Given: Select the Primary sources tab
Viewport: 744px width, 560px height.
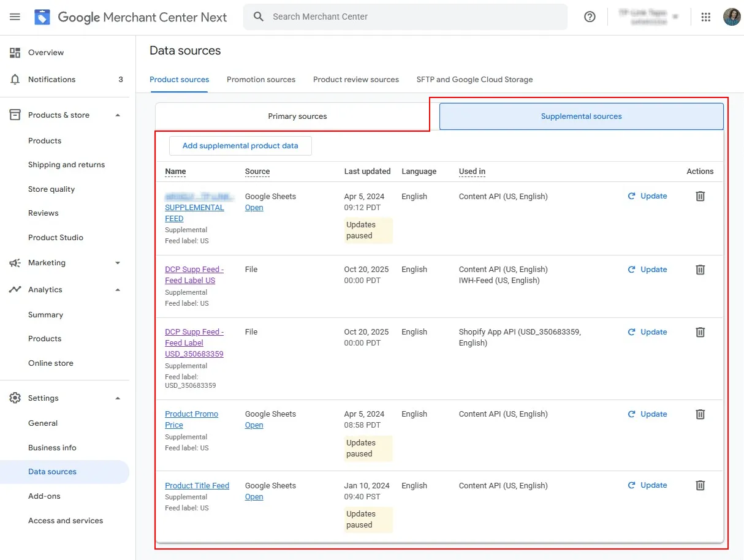Looking at the screenshot, I should (x=297, y=116).
